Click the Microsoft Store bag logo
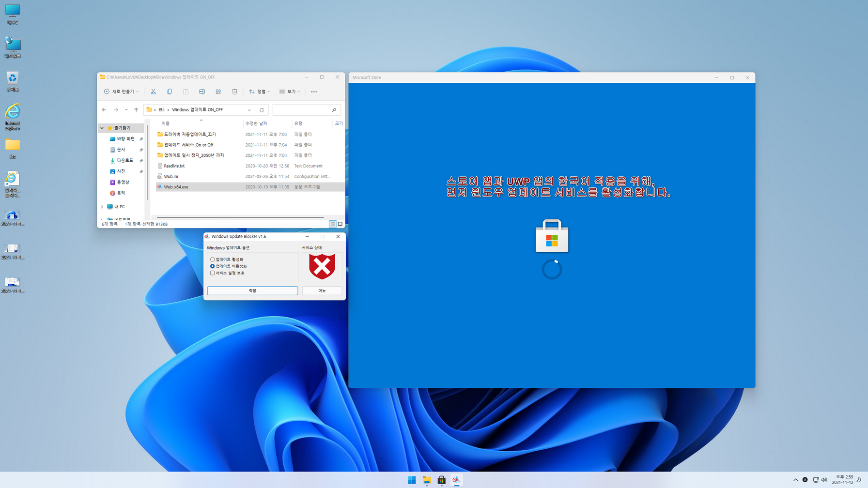868x488 pixels. [x=552, y=236]
